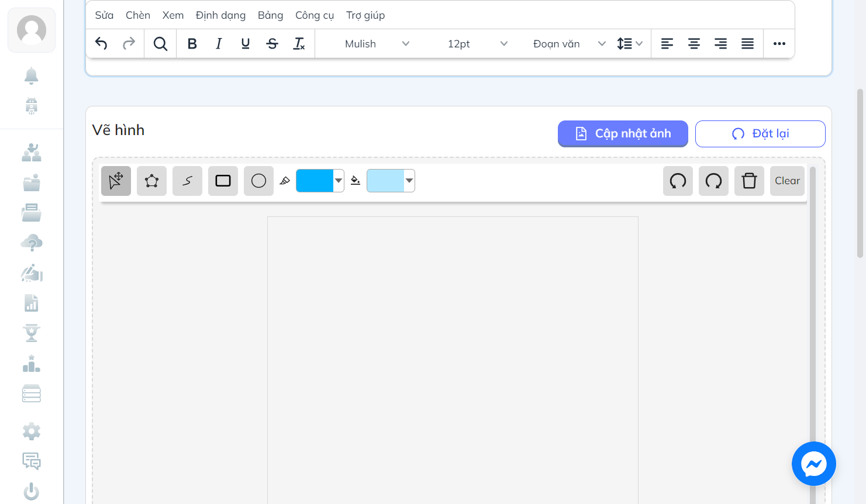
Task: Open the line height dropdown
Action: click(630, 43)
